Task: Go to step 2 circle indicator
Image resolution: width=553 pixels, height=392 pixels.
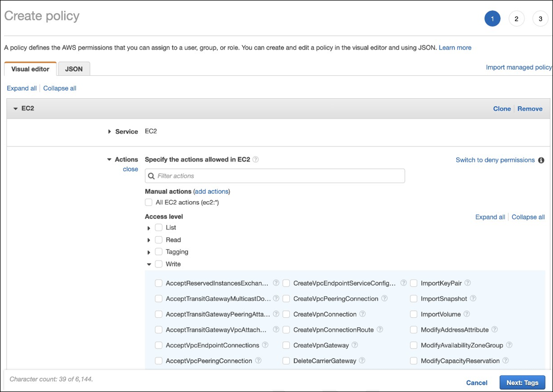Action: [516, 19]
